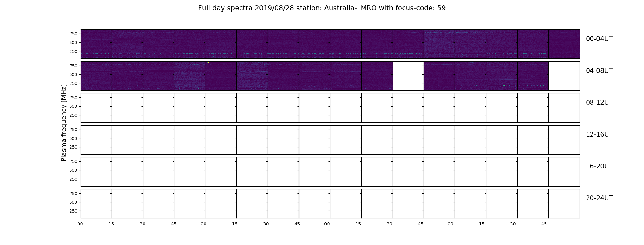Click the 750 tick of the 04-08UT row

(x=73, y=66)
